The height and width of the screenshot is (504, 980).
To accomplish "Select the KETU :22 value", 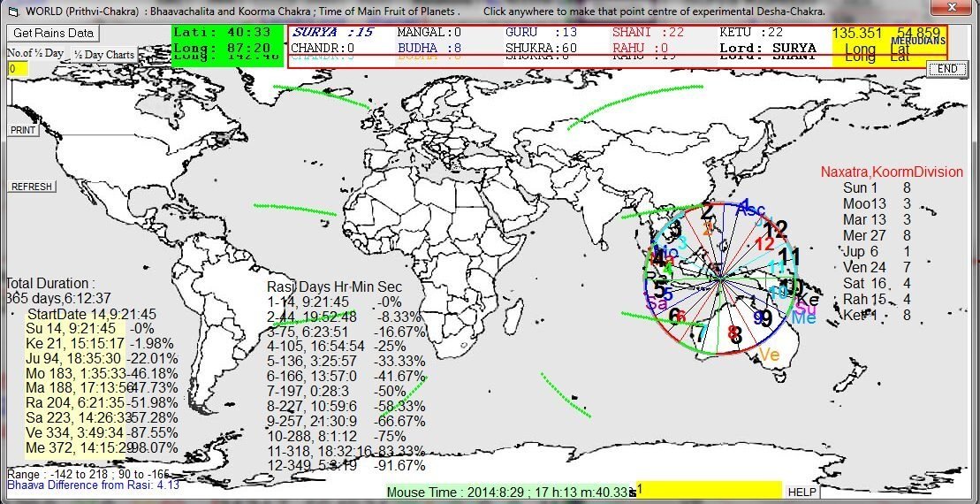I will tap(751, 33).
